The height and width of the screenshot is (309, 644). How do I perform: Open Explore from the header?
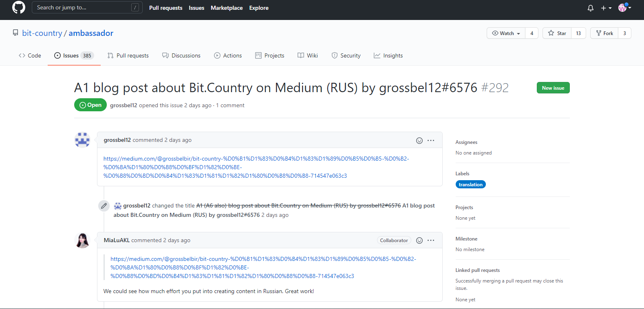point(259,8)
